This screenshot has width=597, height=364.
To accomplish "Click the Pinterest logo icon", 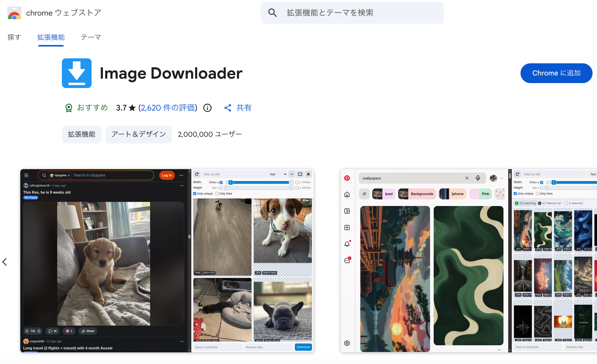I will tap(347, 178).
